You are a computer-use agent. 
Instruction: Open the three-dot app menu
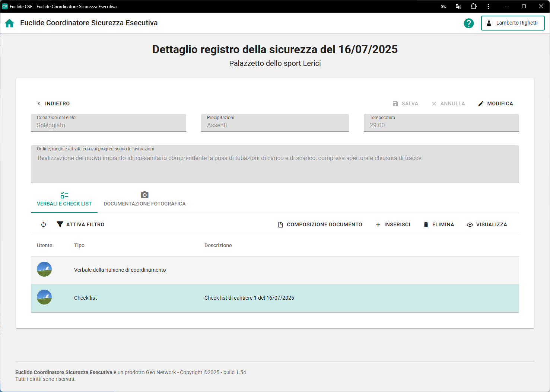[488, 6]
